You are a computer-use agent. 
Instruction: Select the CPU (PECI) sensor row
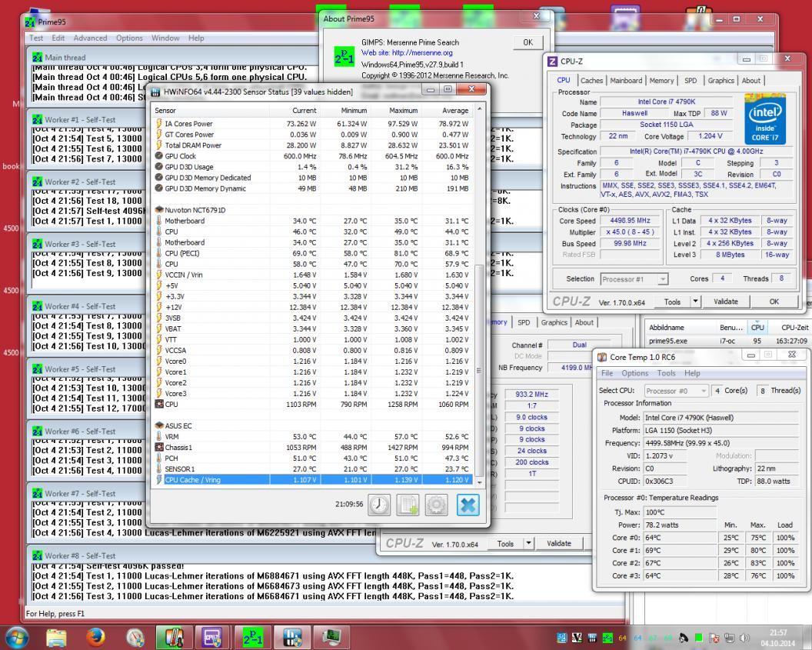[x=313, y=253]
